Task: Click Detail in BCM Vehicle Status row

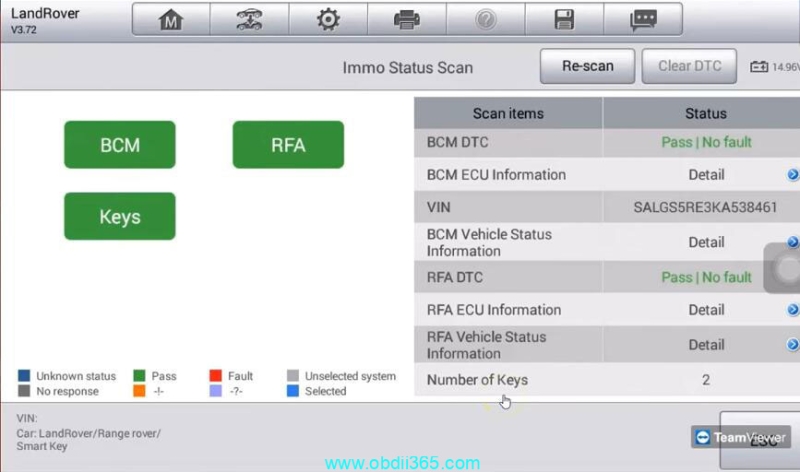Action: [x=706, y=242]
